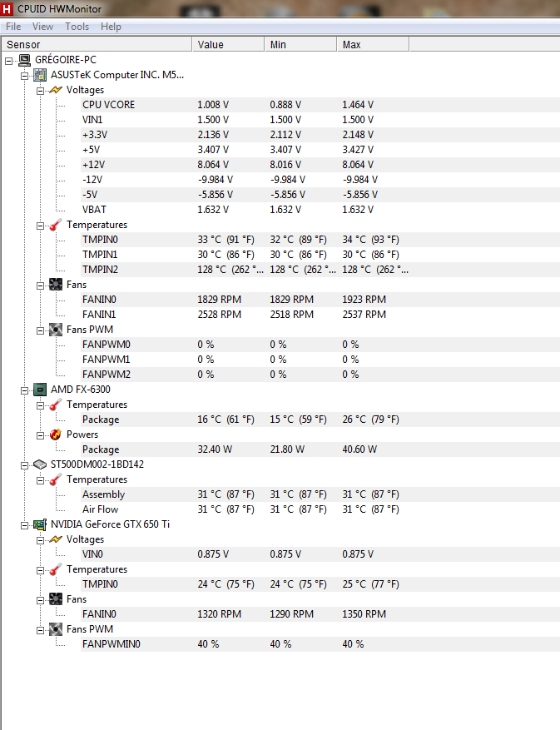Collapse the NVIDIA GeForce GTX 650 Ti node
The height and width of the screenshot is (730, 560).
point(24,525)
